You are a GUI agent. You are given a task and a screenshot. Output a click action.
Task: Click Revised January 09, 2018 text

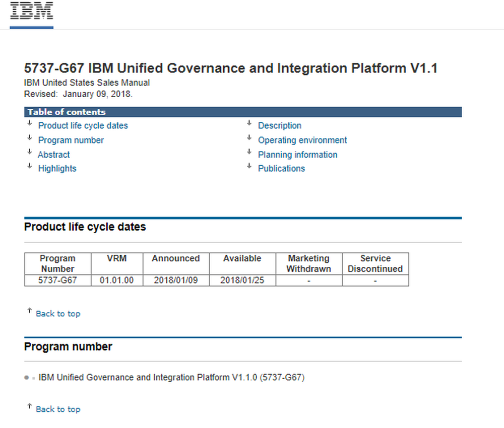(78, 94)
